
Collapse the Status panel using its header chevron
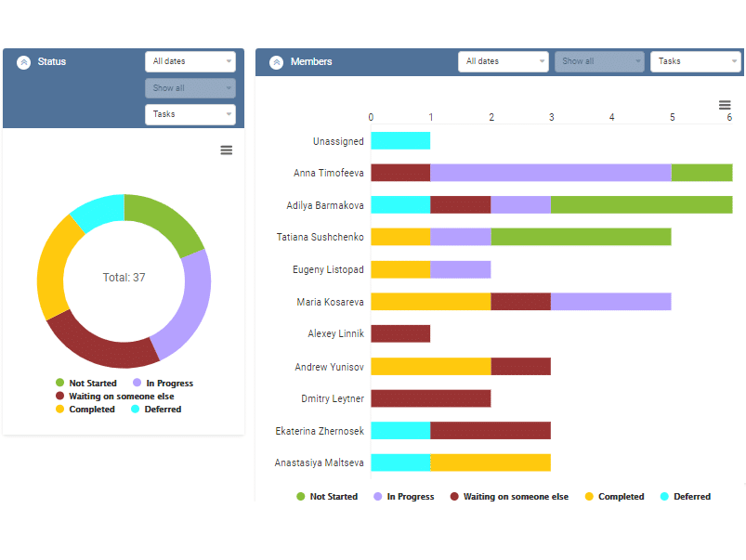[x=22, y=61]
